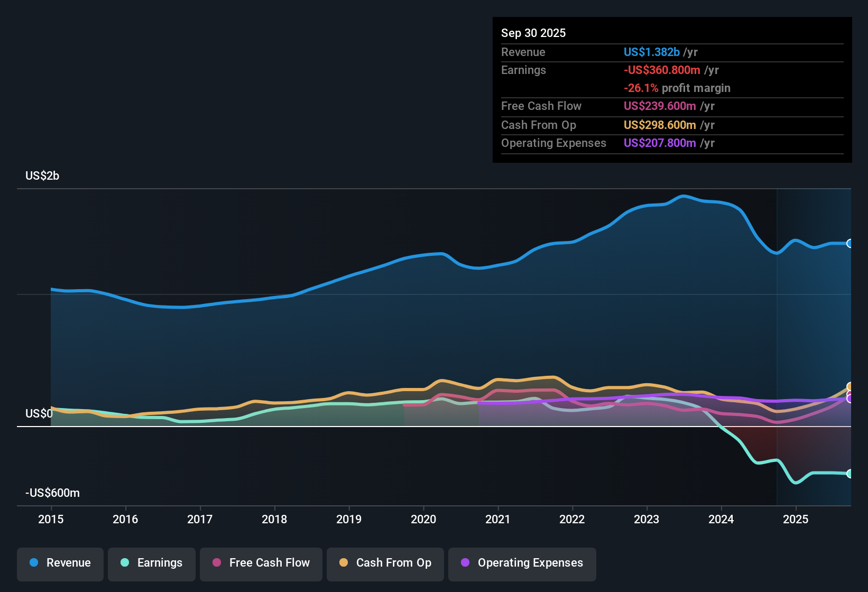Click the pink Free Cash Flow legend dot
Viewport: 868px width, 592px height.
[216, 563]
